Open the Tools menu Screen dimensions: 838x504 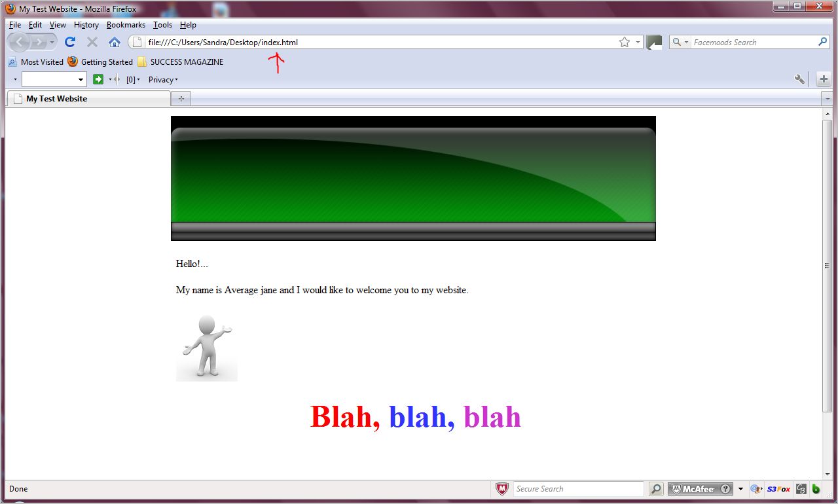click(162, 25)
